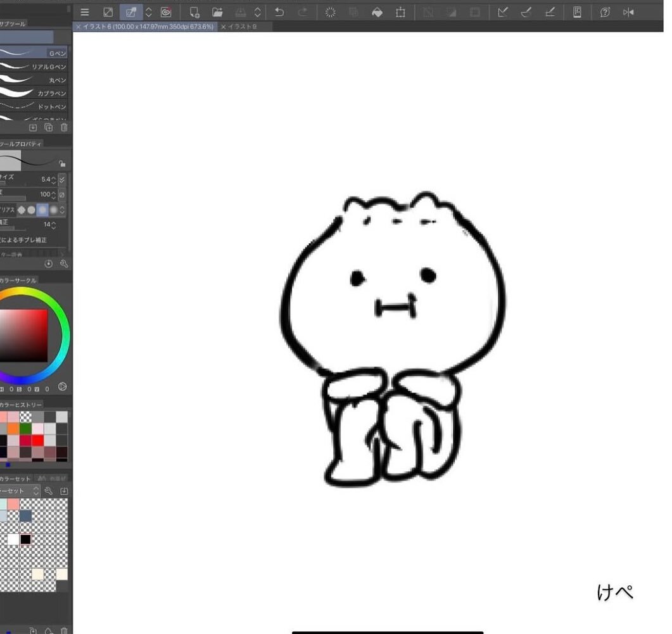Screen dimensions: 672x634
Task: Select the 丸ペン sub tool
Action: tap(34, 80)
